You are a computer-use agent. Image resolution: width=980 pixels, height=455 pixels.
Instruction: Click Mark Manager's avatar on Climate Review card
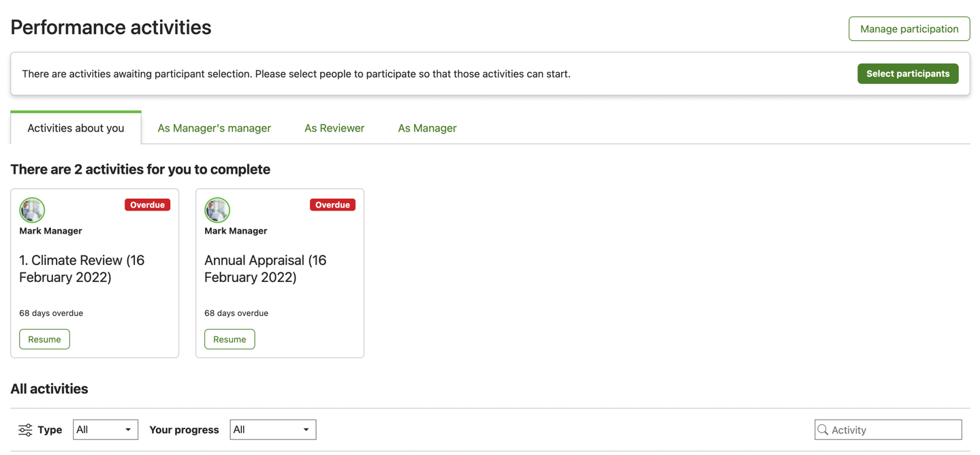click(32, 210)
